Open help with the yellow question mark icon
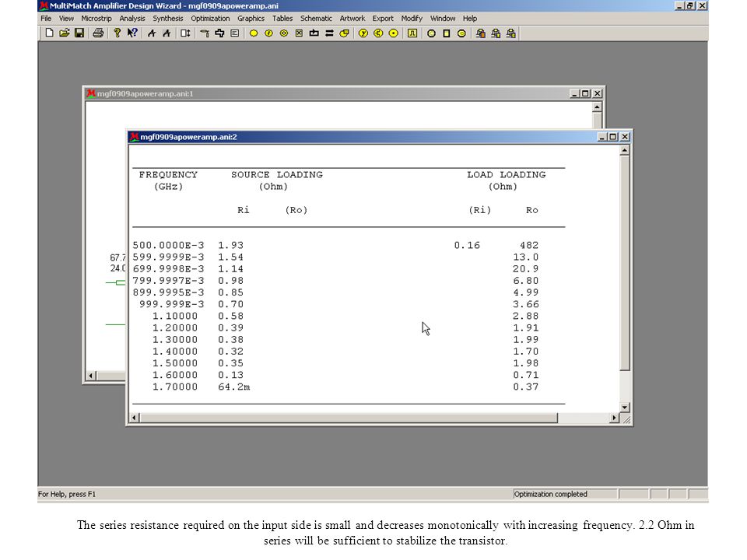 tap(117, 33)
